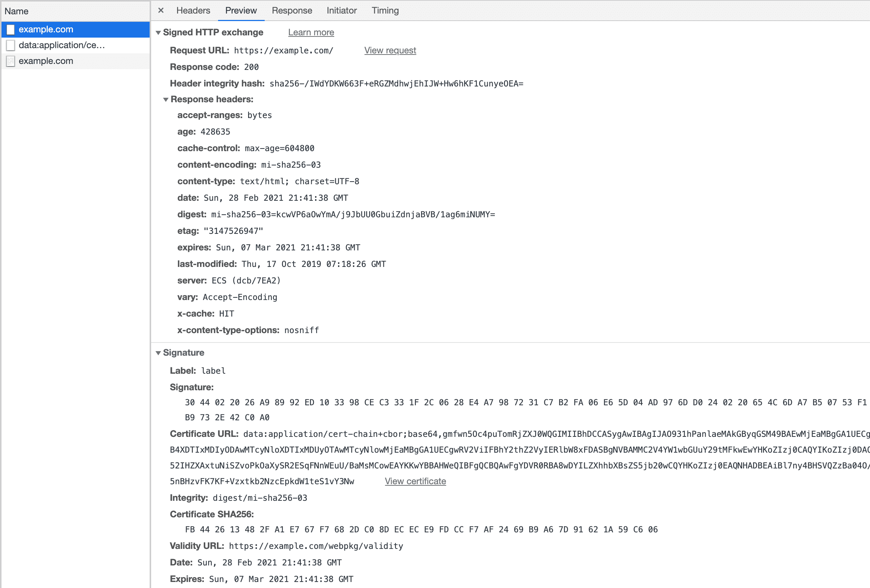Open the Initiator tab
Viewport: 870px width, 588px height.
342,11
